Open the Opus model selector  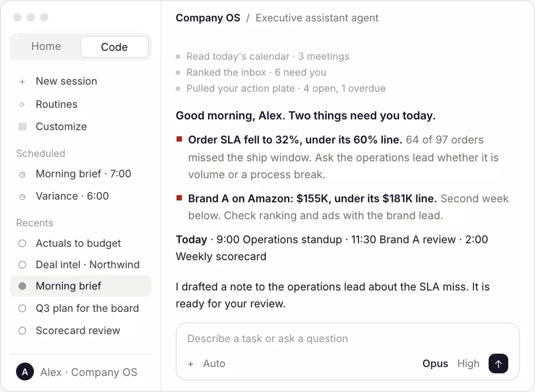[x=435, y=364]
